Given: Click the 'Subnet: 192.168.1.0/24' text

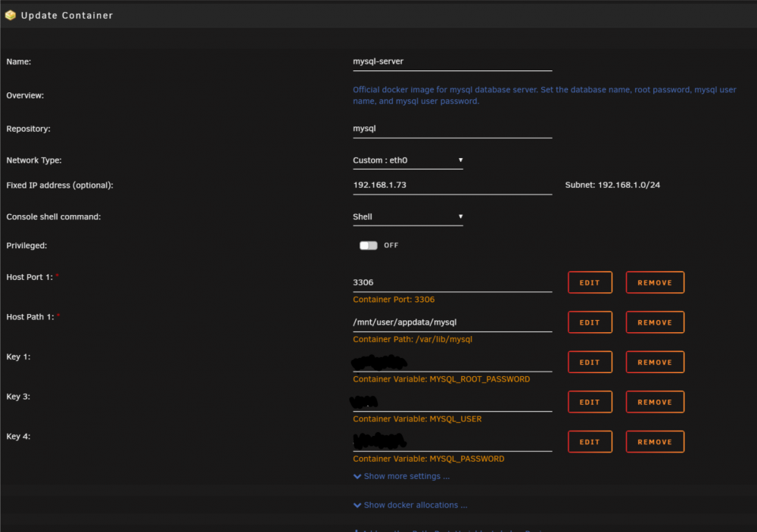Looking at the screenshot, I should (612, 185).
